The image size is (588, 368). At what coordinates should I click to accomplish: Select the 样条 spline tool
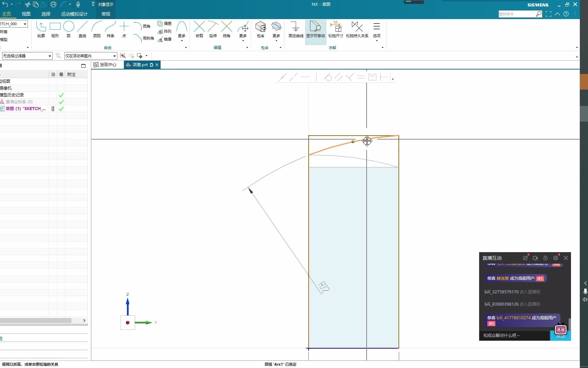pyautogui.click(x=111, y=29)
